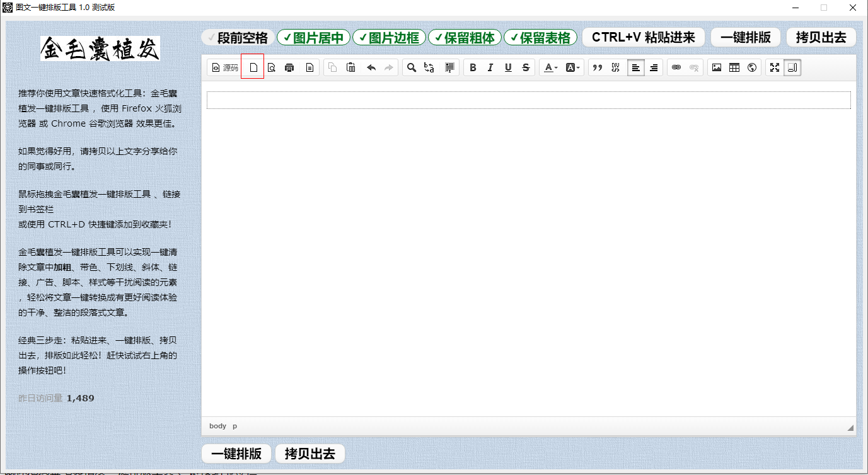868x475 pixels.
Task: Click 拷贝出去 button below the editor
Action: (x=310, y=454)
